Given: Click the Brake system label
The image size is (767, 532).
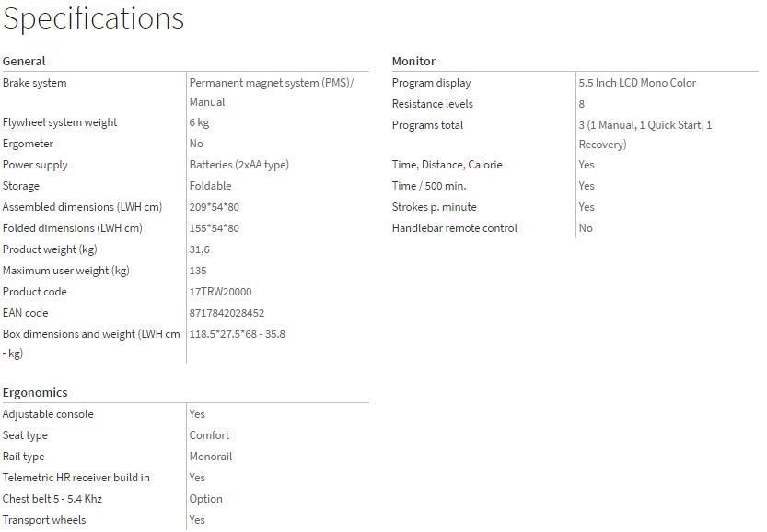Looking at the screenshot, I should click(35, 83).
